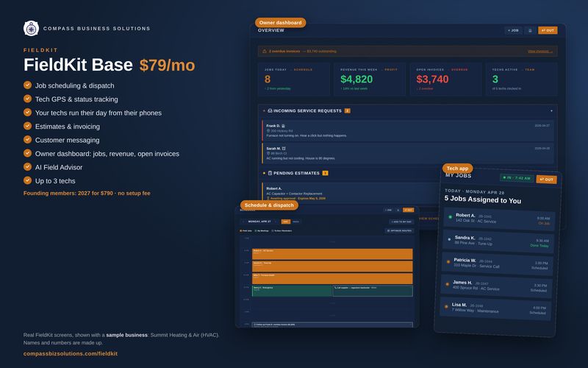Click the Optimize Routes button
The height and width of the screenshot is (368, 588).
click(x=400, y=230)
